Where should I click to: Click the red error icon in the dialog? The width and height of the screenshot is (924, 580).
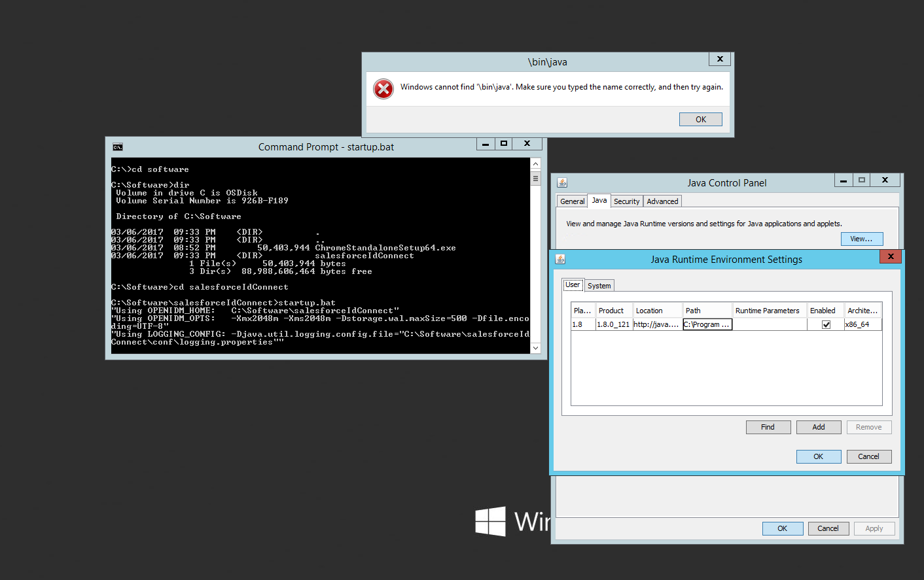click(x=383, y=89)
